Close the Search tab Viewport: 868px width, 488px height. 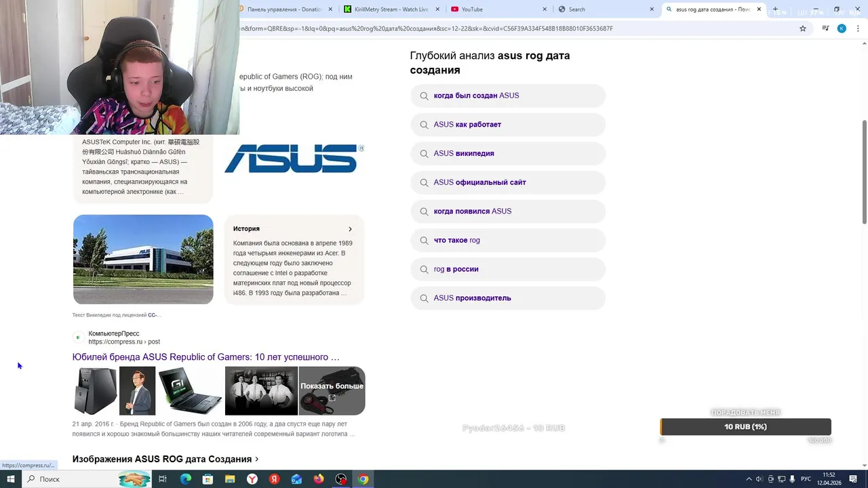point(652,9)
